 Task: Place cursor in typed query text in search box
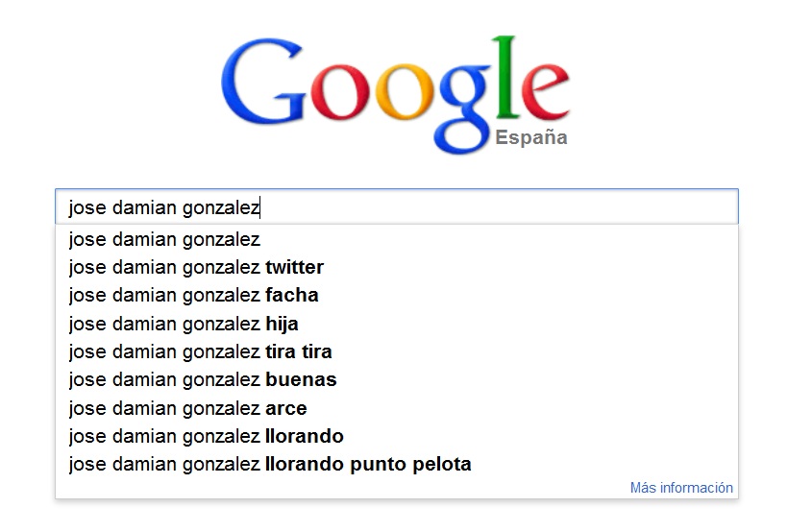click(163, 207)
